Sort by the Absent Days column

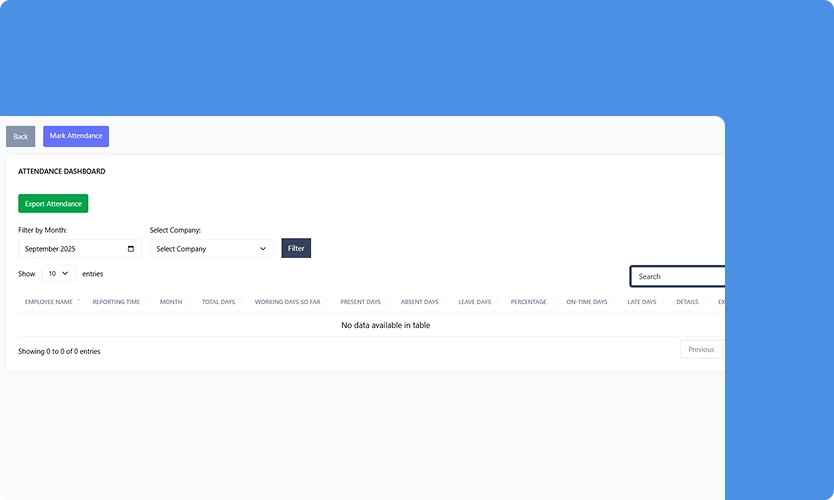[419, 302]
